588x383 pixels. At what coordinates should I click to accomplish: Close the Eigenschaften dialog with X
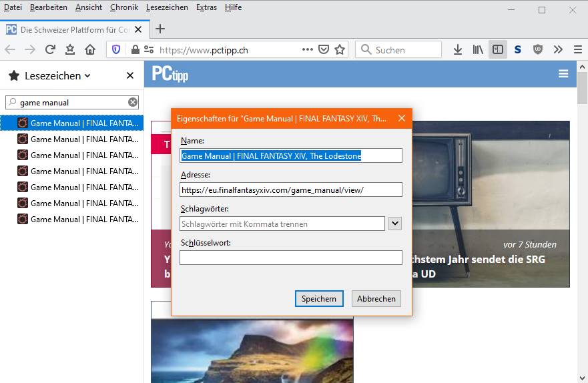click(402, 118)
